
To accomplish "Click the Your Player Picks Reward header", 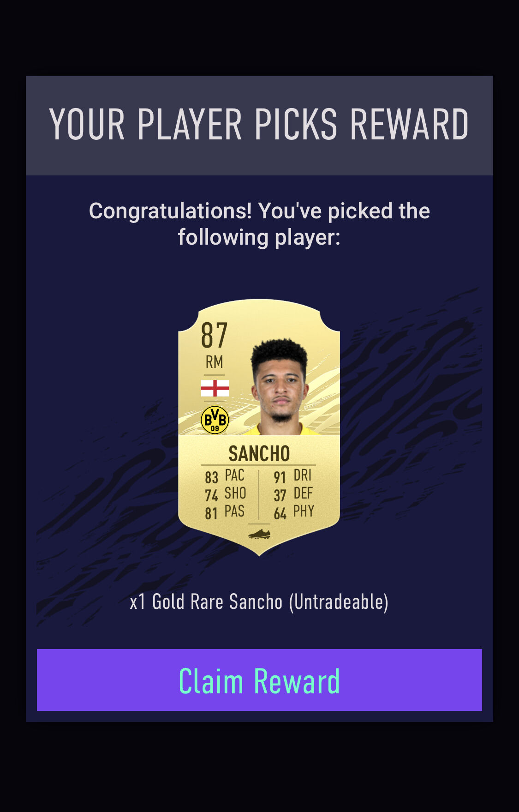I will [259, 125].
